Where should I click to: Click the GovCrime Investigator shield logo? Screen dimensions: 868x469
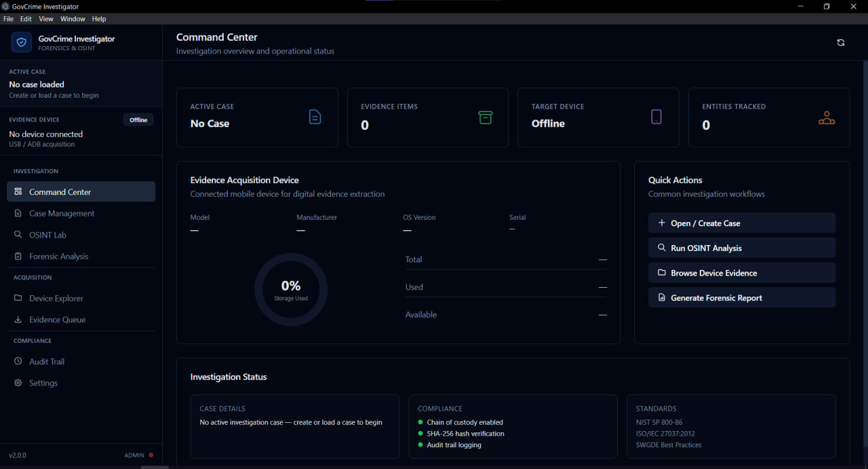22,43
